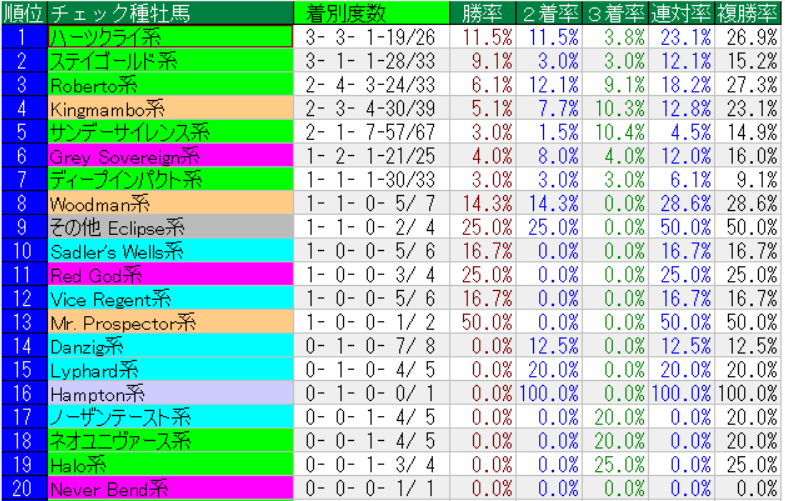Select the ノーザンテースト系 row name

point(170,416)
